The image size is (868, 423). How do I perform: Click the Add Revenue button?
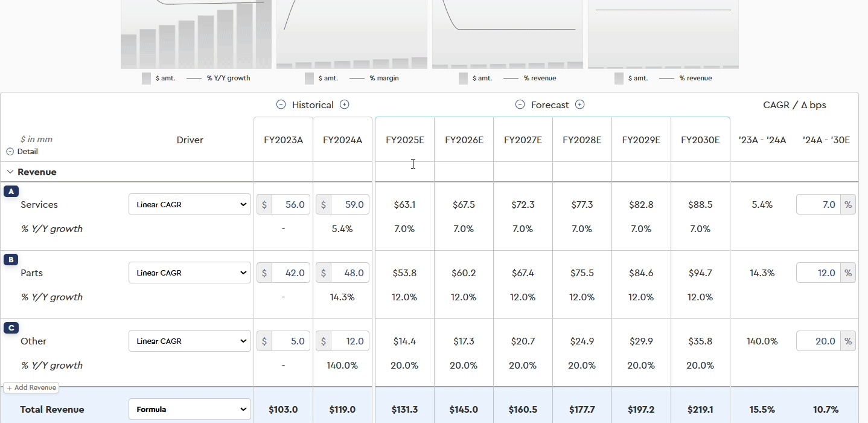(x=31, y=388)
